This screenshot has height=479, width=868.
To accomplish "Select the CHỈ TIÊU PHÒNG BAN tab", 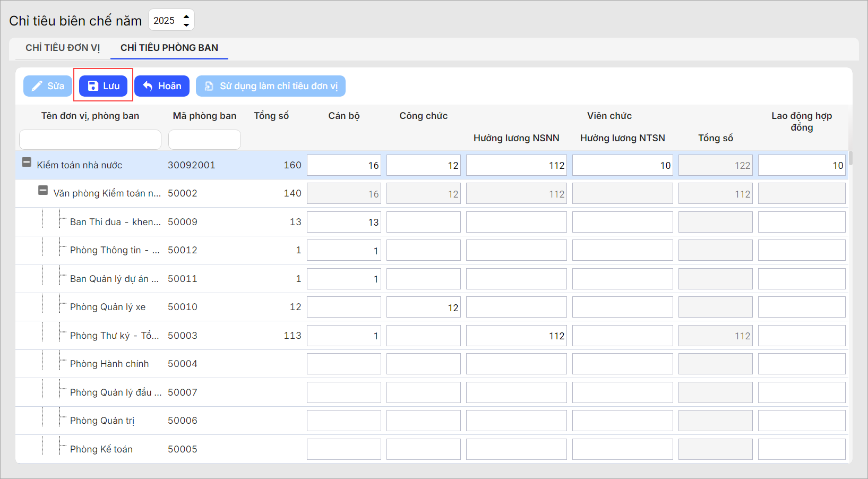I will (169, 48).
